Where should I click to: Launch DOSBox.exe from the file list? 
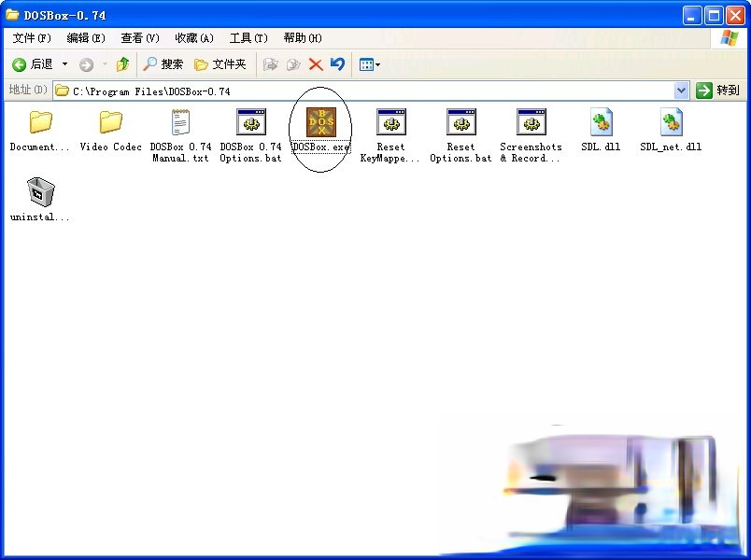click(x=320, y=123)
